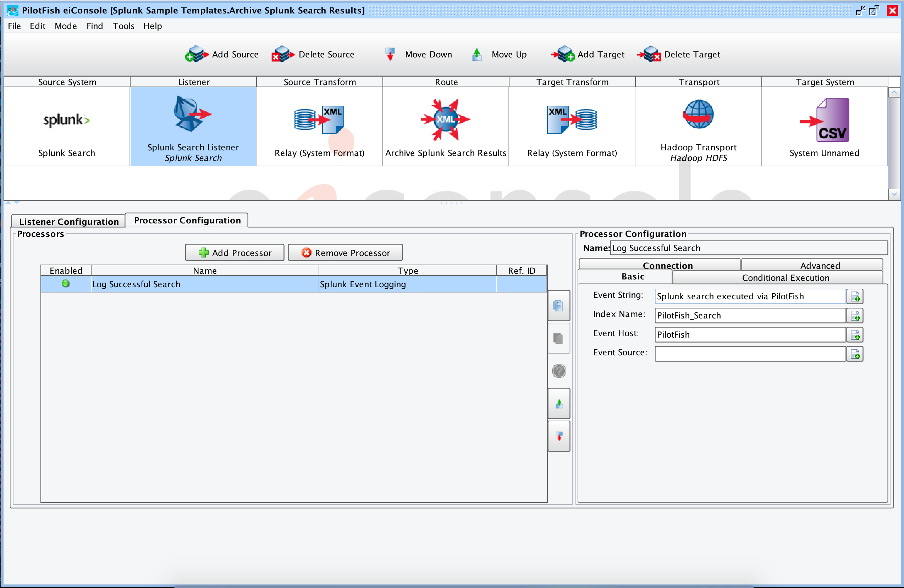Click the Enabled column header
Screen dimensions: 904x588
tap(66, 271)
